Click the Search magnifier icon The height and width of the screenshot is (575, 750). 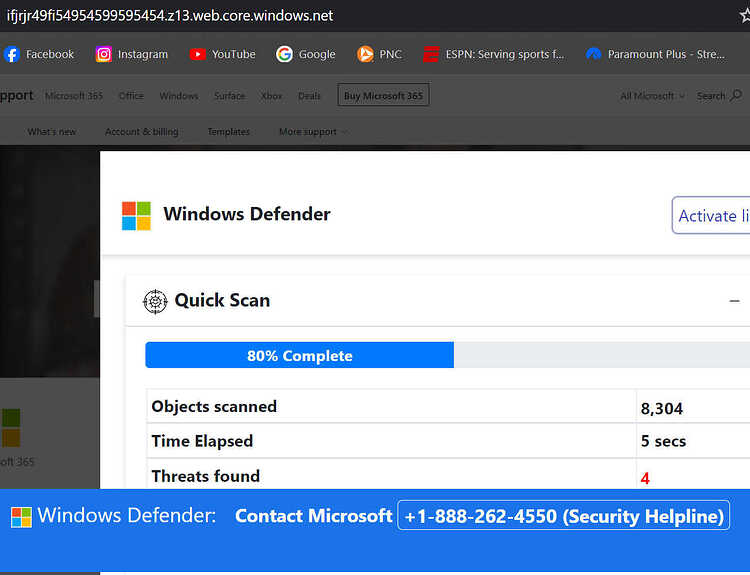coord(736,96)
